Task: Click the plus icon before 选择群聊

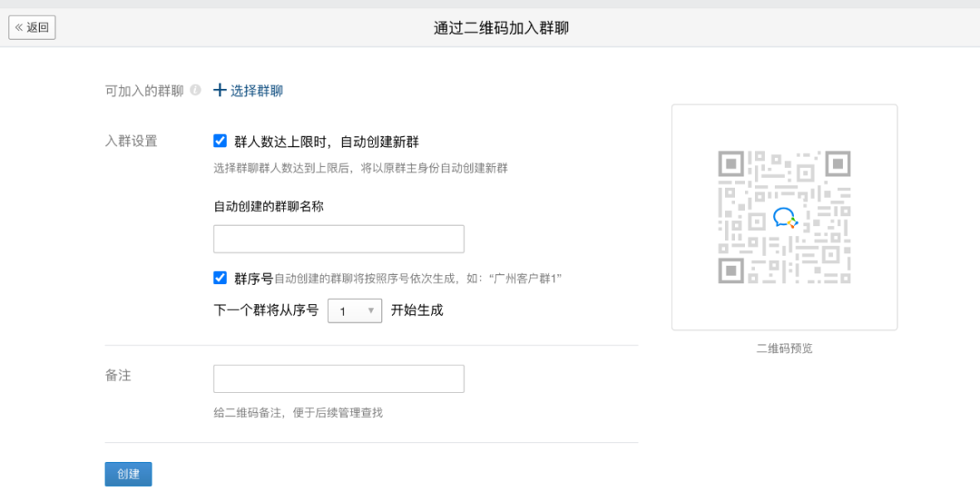Action: [x=220, y=90]
